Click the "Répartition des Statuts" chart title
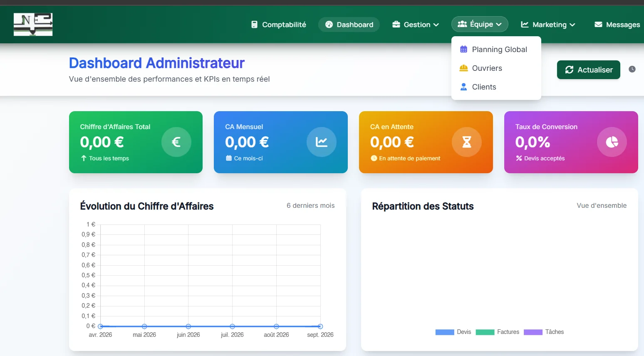Image resolution: width=644 pixels, height=356 pixels. click(x=423, y=206)
